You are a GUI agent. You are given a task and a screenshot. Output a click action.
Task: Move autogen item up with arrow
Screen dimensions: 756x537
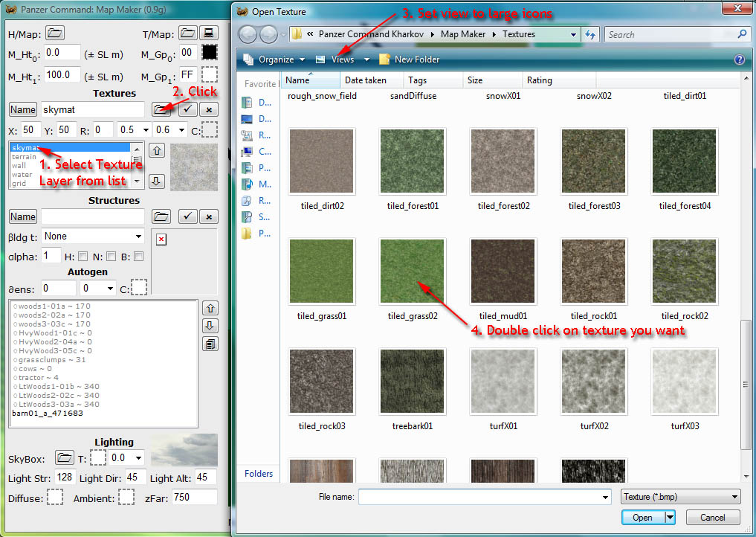click(x=210, y=309)
